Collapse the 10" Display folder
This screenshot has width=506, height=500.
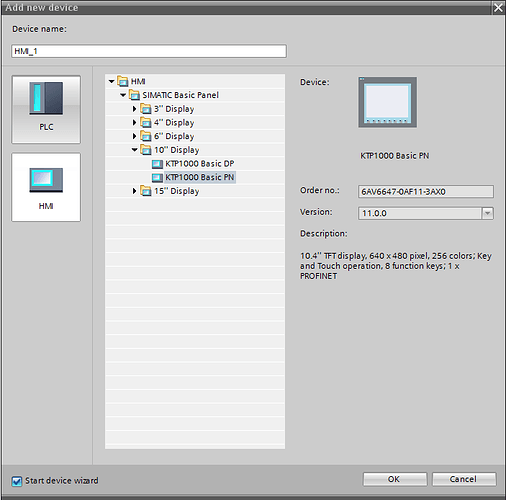[134, 150]
